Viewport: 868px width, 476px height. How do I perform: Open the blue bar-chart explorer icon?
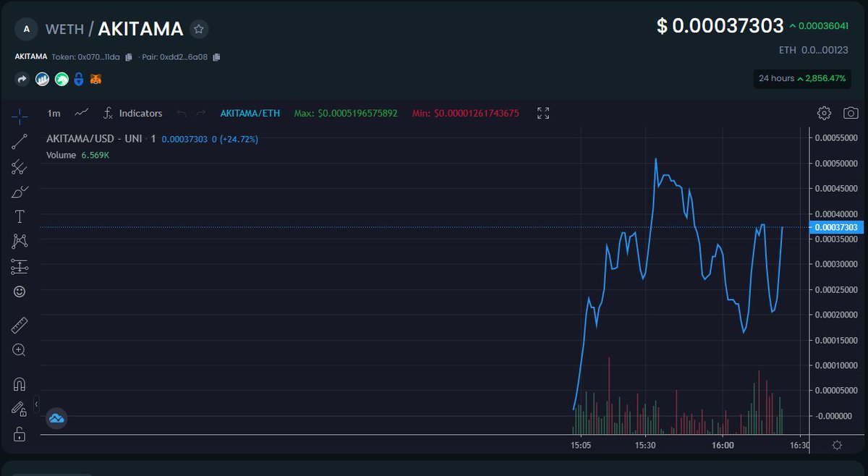point(42,80)
